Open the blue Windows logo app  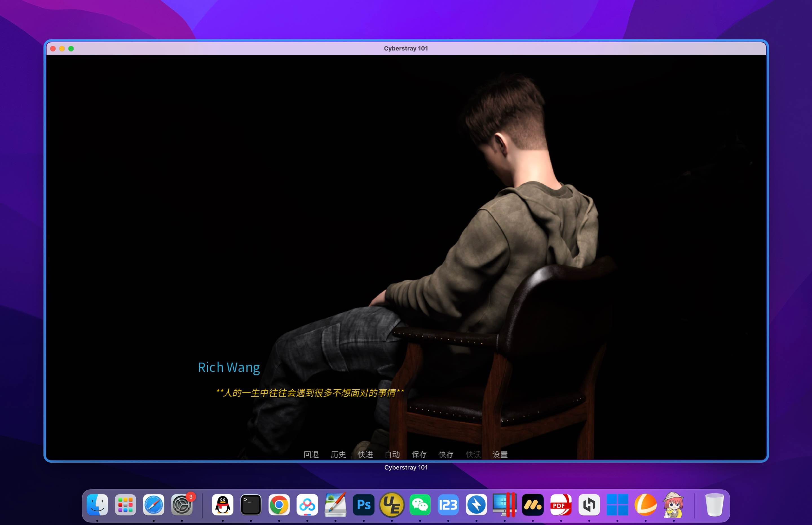click(x=617, y=504)
